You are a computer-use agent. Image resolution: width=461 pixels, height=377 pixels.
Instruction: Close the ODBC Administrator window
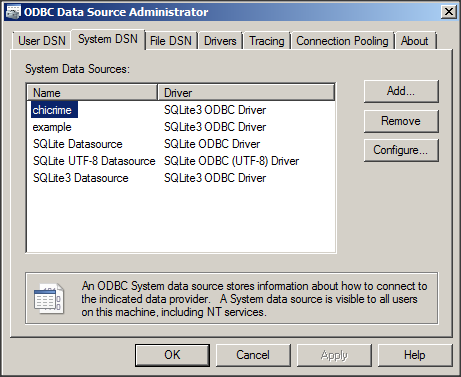coord(449,12)
